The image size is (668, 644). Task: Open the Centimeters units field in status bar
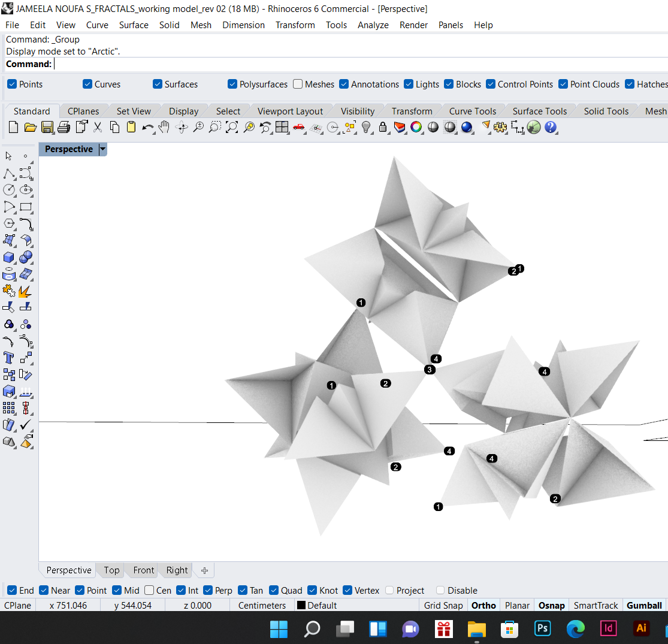(x=262, y=606)
